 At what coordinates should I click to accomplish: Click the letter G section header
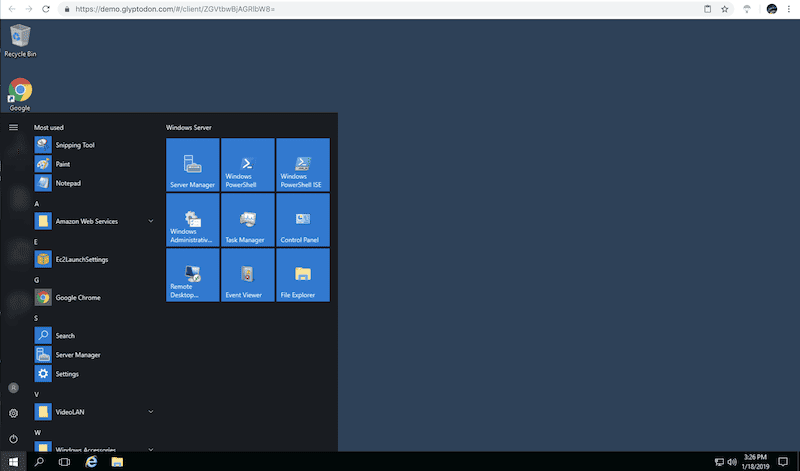(x=37, y=280)
